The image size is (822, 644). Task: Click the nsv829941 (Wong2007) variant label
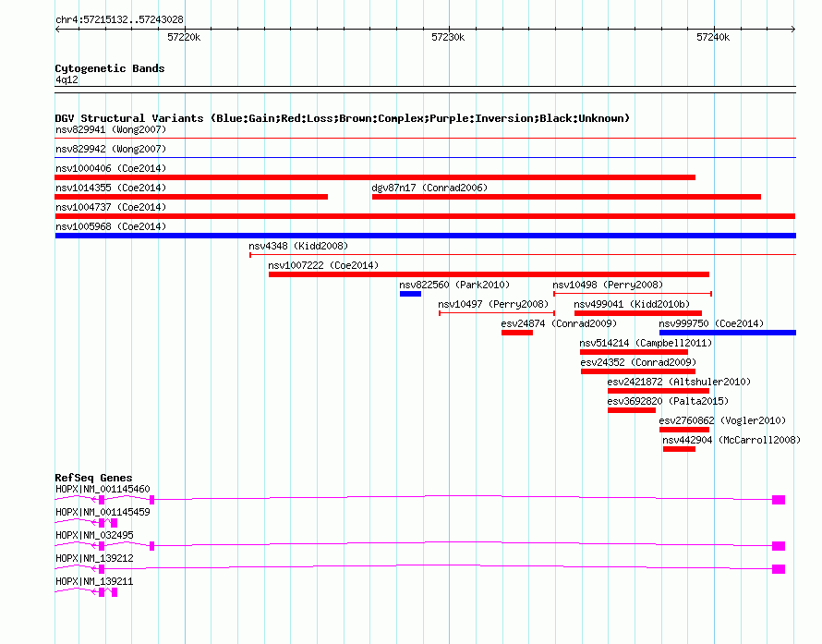click(x=111, y=129)
